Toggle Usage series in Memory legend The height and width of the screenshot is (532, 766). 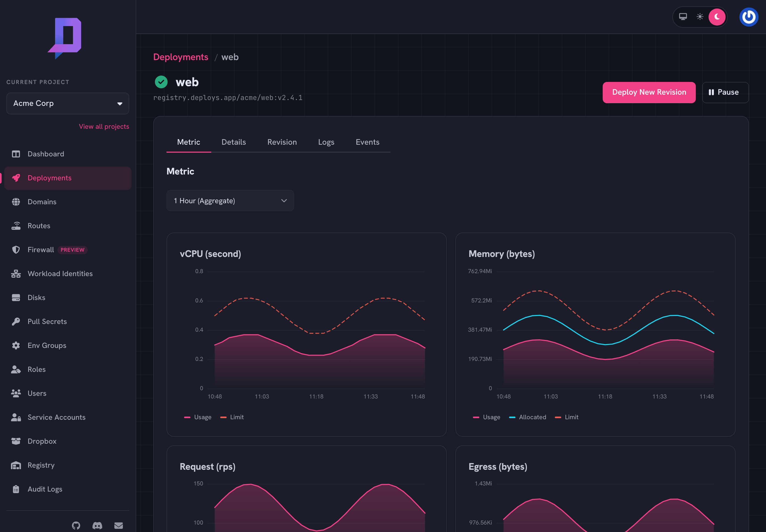pyautogui.click(x=487, y=417)
